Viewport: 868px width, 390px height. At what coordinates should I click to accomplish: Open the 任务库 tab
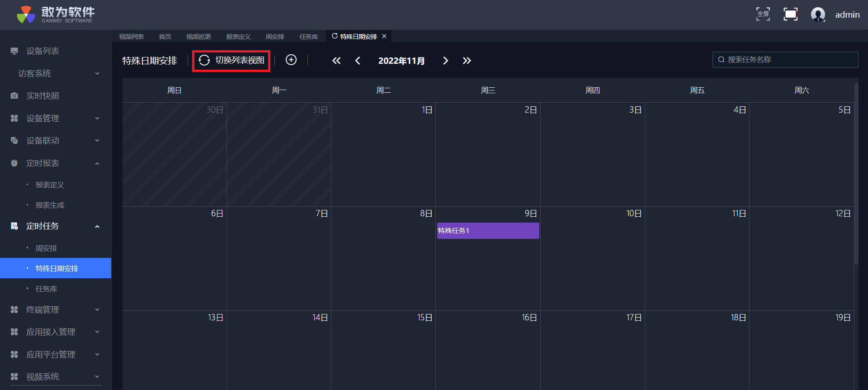308,37
